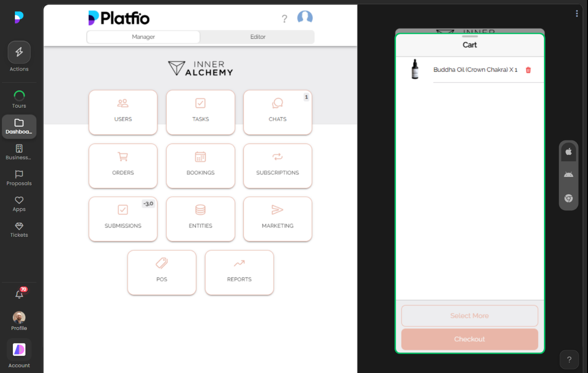Viewport: 588px width, 373px height.
Task: Switch preview to Apple device
Action: click(x=568, y=152)
